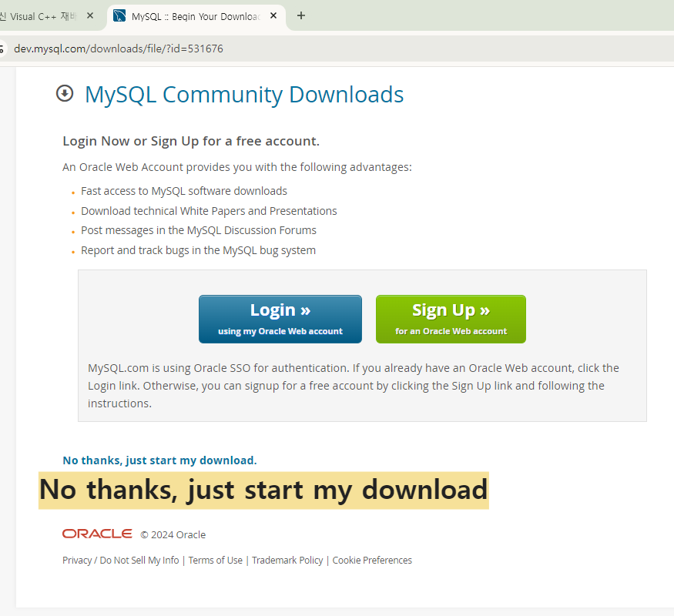674x616 pixels.
Task: Select the MySQL Begin Your Download tab
Action: tap(196, 16)
